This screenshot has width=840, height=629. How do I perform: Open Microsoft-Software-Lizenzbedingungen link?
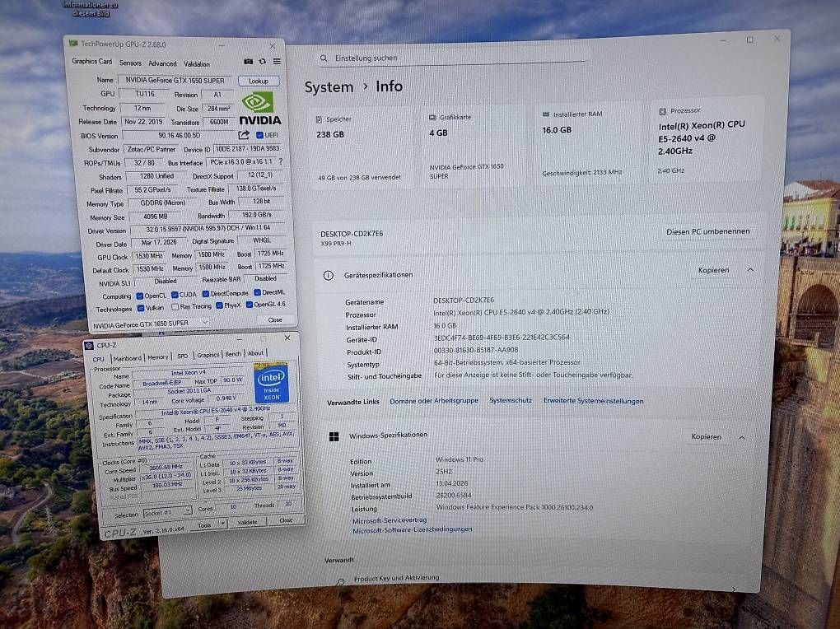pyautogui.click(x=413, y=530)
